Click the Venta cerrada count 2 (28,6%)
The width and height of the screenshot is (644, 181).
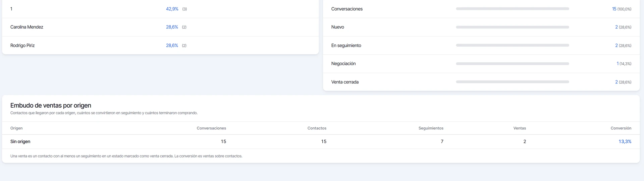click(623, 82)
